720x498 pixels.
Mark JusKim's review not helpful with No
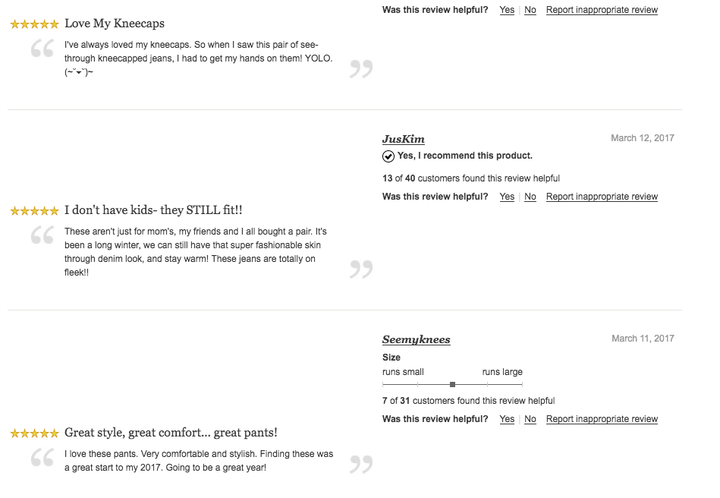coord(530,196)
